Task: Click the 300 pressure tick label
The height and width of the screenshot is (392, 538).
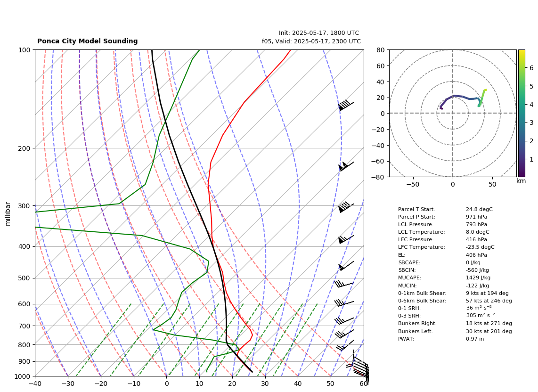Action: 24,206
